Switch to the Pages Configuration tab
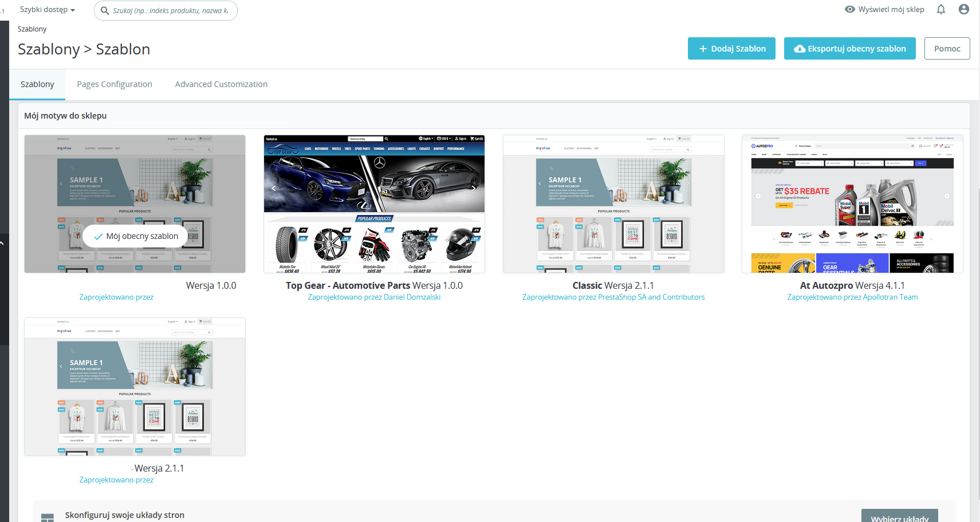 (x=115, y=84)
